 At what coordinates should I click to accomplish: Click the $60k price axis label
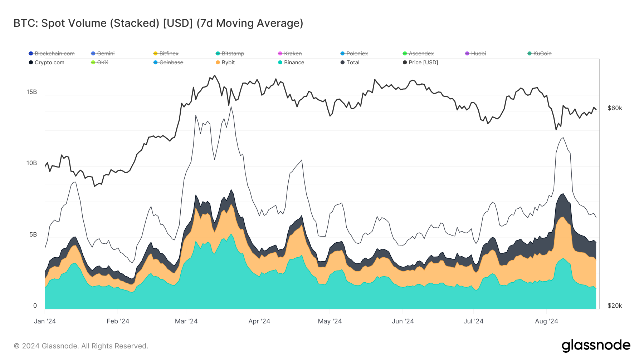coord(615,108)
